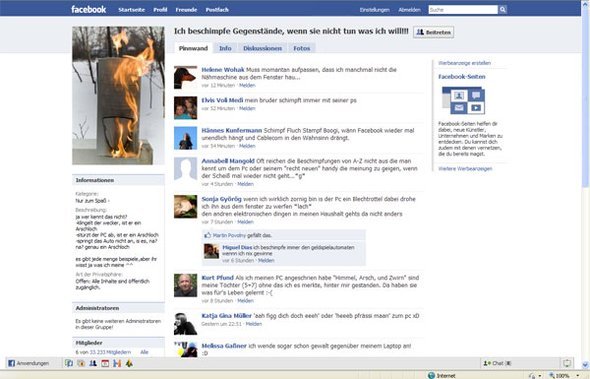Screen dimensions: 590x379
Task: Open the Diskussionen tab
Action: (x=262, y=48)
